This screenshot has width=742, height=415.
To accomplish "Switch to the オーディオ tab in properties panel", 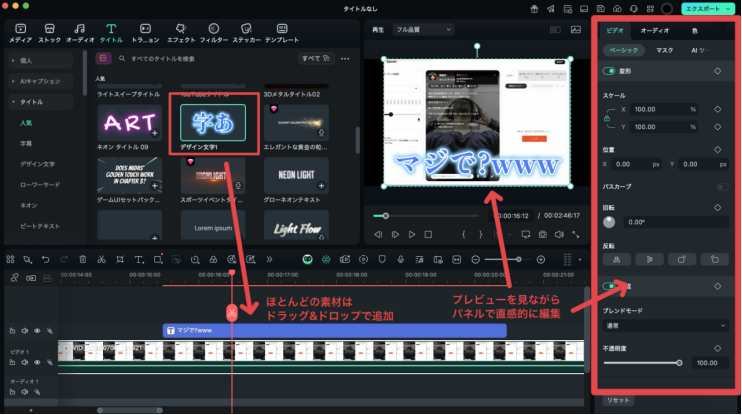I will (x=655, y=31).
